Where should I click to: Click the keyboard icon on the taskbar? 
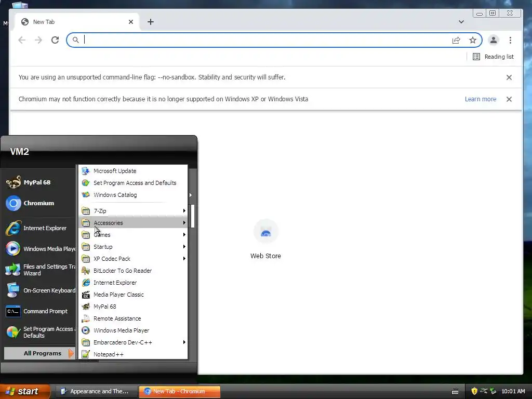pos(455,392)
